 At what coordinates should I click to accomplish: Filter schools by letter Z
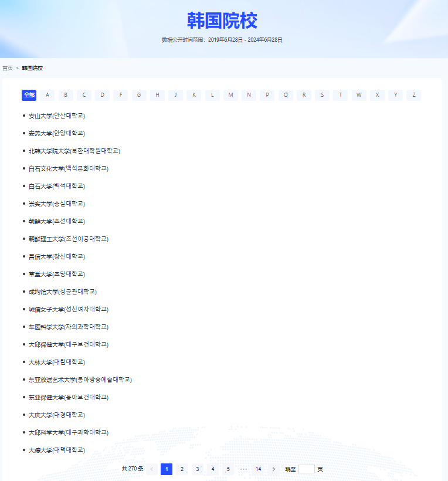[413, 95]
